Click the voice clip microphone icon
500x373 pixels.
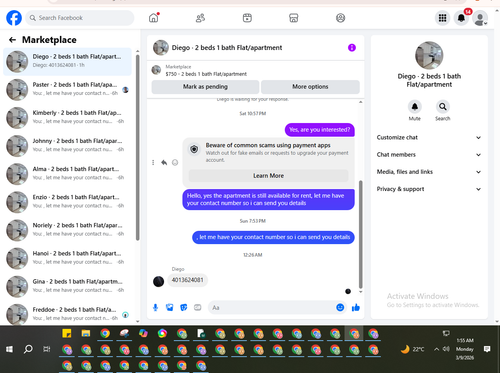155,307
